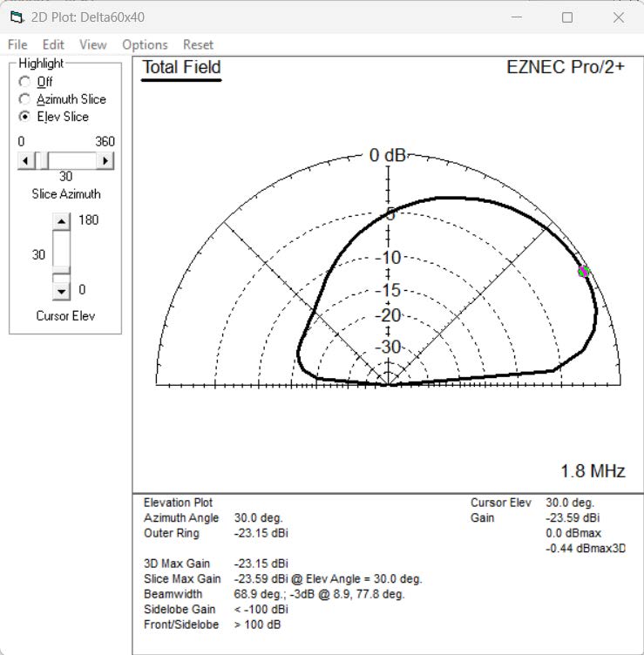Click the Reset menu item
644x655 pixels.
click(198, 44)
